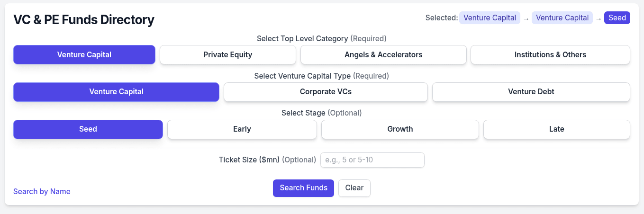
Task: Choose Corporate VCs type
Action: click(326, 92)
